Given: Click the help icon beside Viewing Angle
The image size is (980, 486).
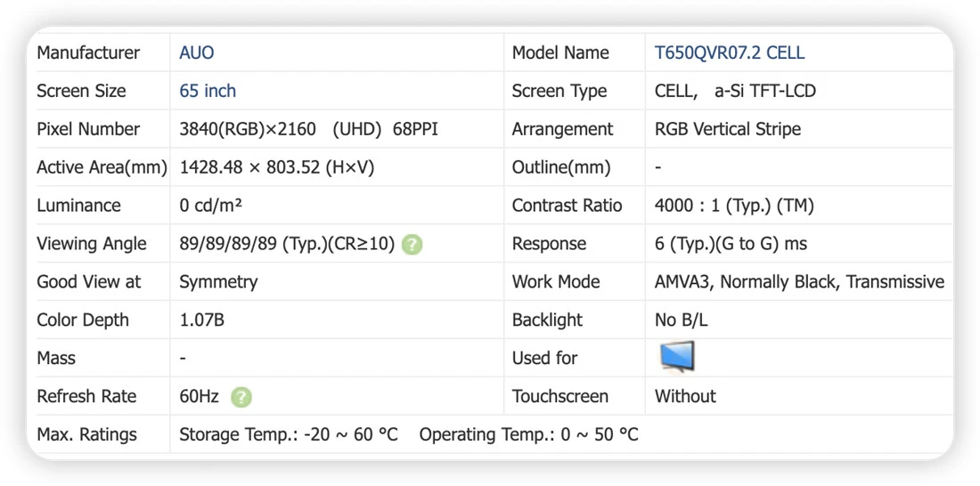Looking at the screenshot, I should [412, 244].
